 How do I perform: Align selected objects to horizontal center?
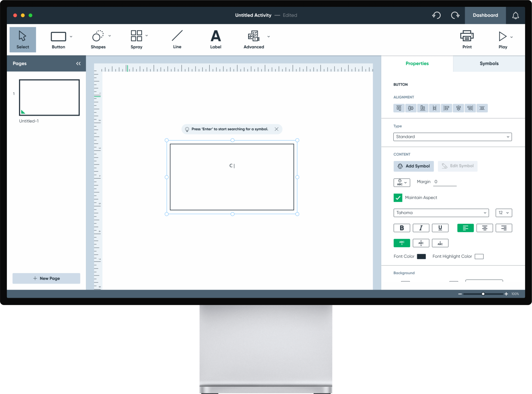(x=458, y=108)
